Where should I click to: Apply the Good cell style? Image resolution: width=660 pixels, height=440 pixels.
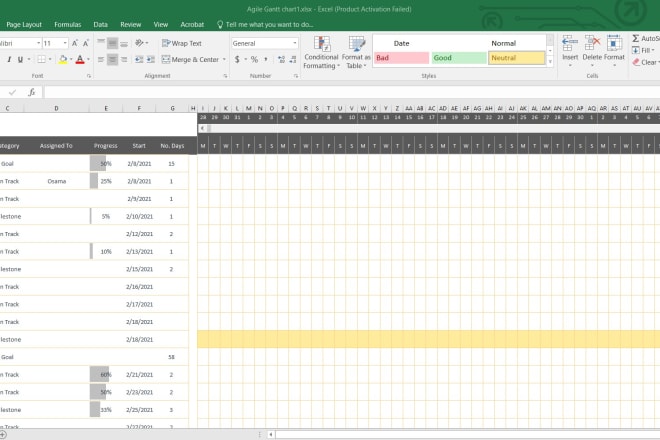click(459, 58)
